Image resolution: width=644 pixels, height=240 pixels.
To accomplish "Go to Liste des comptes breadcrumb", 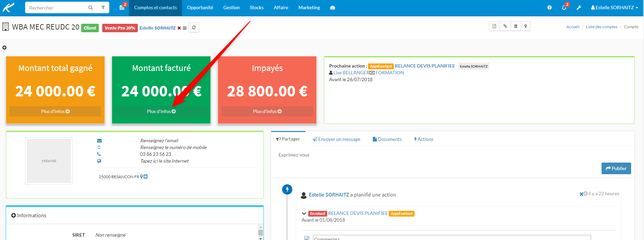I will click(602, 27).
